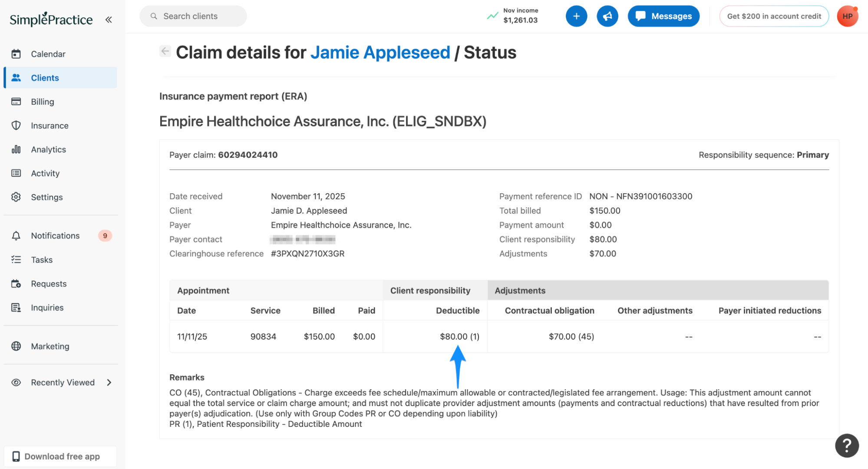
Task: Open the Activity menu item
Action: point(60,173)
